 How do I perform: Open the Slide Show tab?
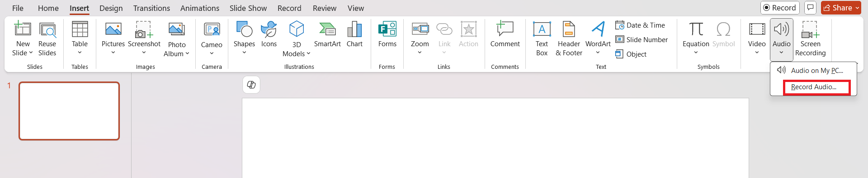click(248, 8)
